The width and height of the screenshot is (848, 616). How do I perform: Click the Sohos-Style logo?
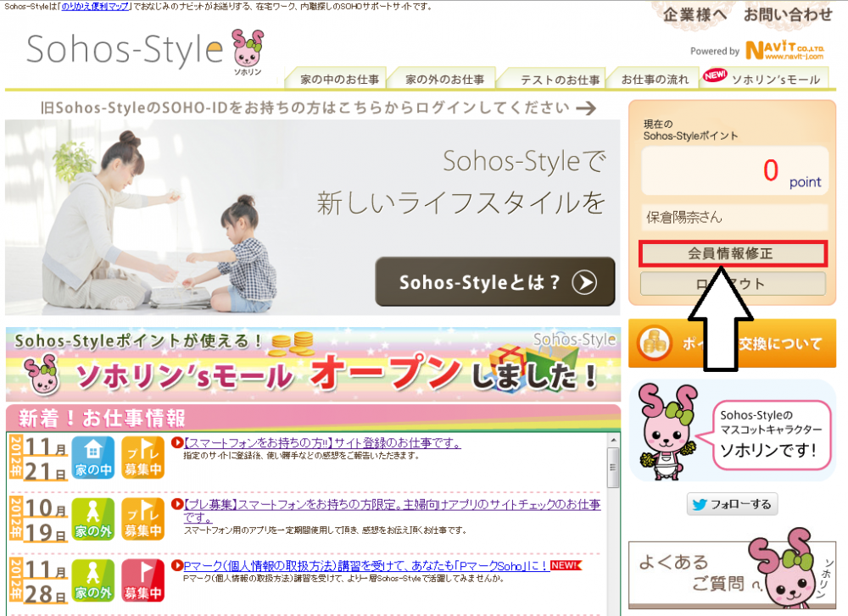[125, 50]
